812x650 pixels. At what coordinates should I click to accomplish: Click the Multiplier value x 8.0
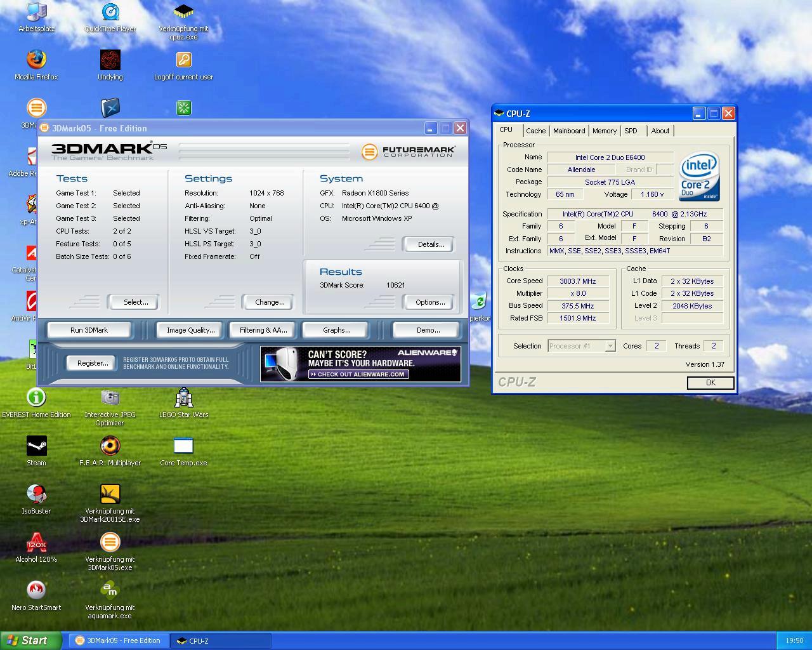click(x=578, y=293)
